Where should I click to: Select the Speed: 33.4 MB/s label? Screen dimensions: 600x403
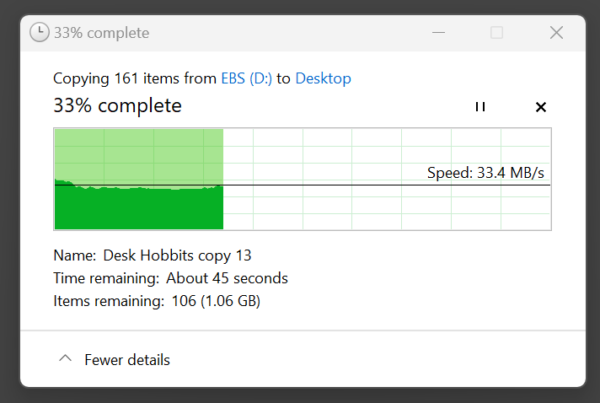486,173
